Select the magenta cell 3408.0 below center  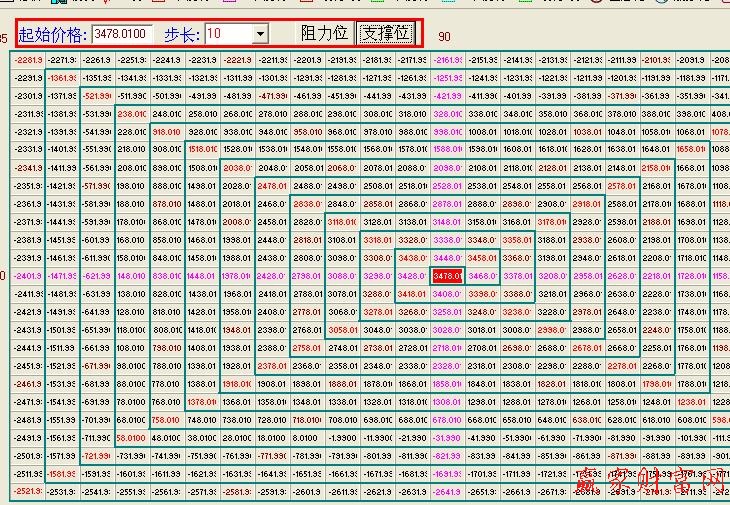448,293
